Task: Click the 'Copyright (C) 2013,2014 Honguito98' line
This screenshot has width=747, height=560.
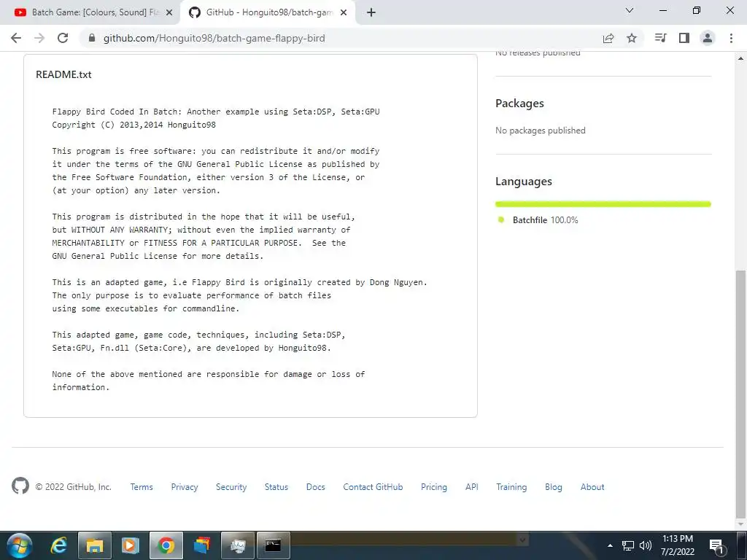Action: [x=134, y=125]
